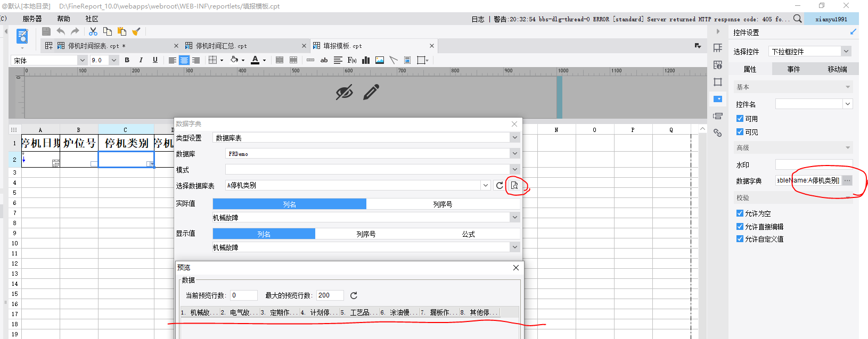Screen dimensions: 868x339
Task: Redo the last action
Action: 75,31
